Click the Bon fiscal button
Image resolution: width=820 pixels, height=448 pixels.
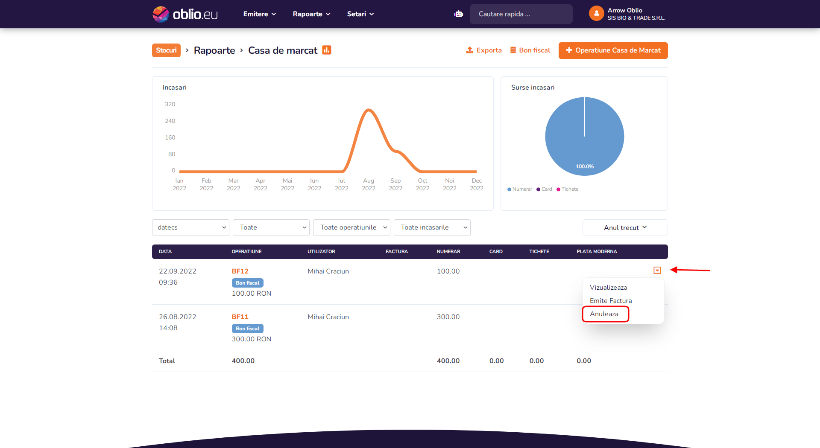click(530, 50)
